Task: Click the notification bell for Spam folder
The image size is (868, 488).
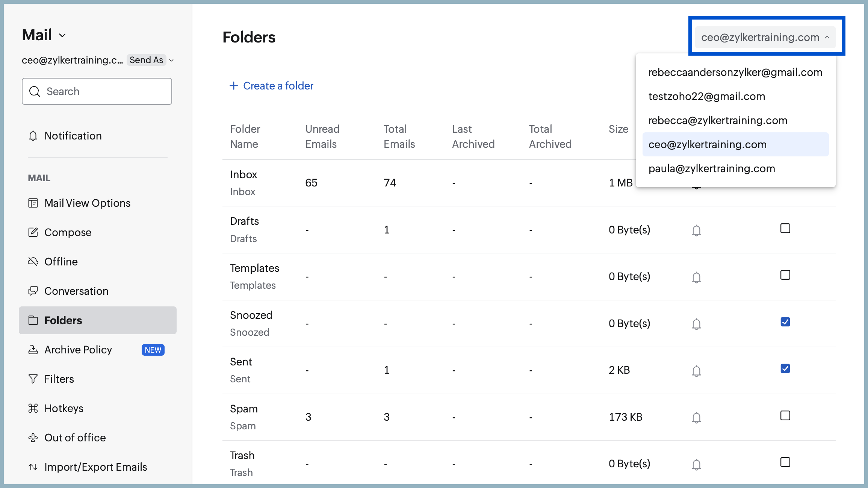Action: [x=696, y=417]
